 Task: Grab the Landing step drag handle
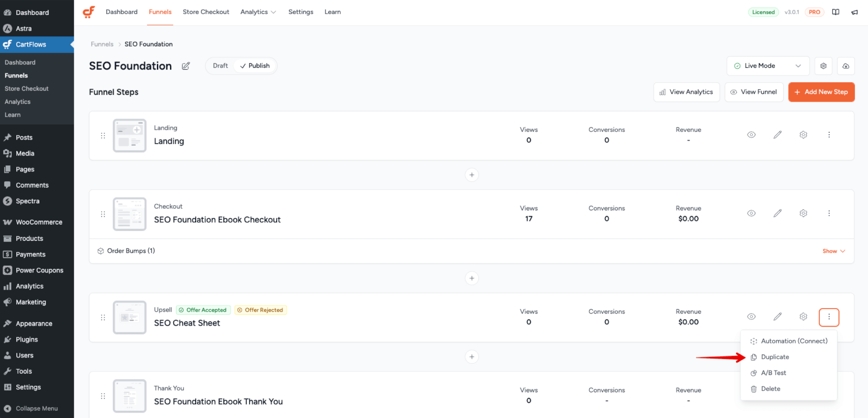(103, 136)
